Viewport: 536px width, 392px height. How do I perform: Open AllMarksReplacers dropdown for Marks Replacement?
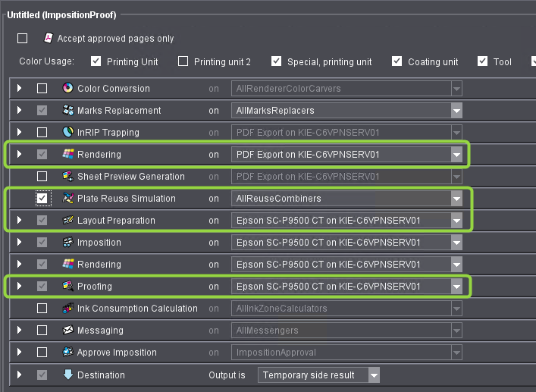pyautogui.click(x=456, y=111)
